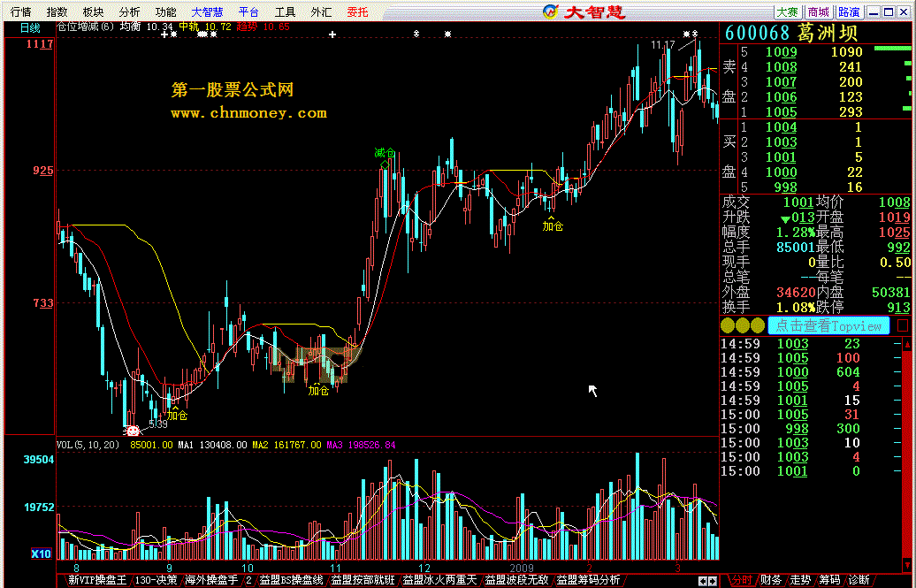Screen dimensions: 916x588
Task: Select the 新VIP操盘王 indicator tab
Action: tap(97, 580)
